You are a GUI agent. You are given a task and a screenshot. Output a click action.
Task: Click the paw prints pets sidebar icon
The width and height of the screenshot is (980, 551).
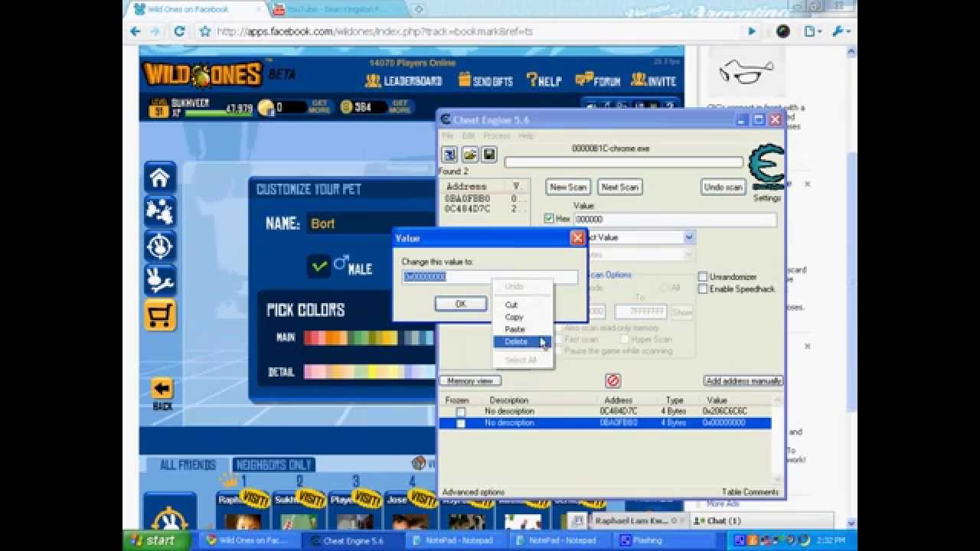point(160,212)
